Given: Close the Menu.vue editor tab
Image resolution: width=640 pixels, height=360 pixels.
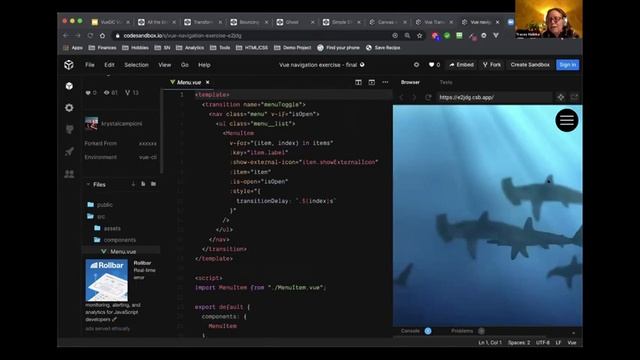Looking at the screenshot, I should click(x=208, y=82).
